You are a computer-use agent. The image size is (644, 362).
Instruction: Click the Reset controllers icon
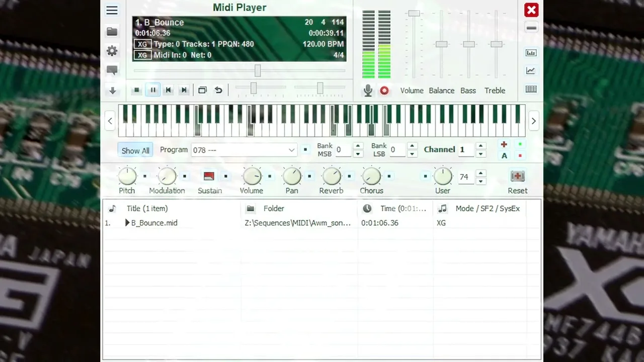point(517,176)
